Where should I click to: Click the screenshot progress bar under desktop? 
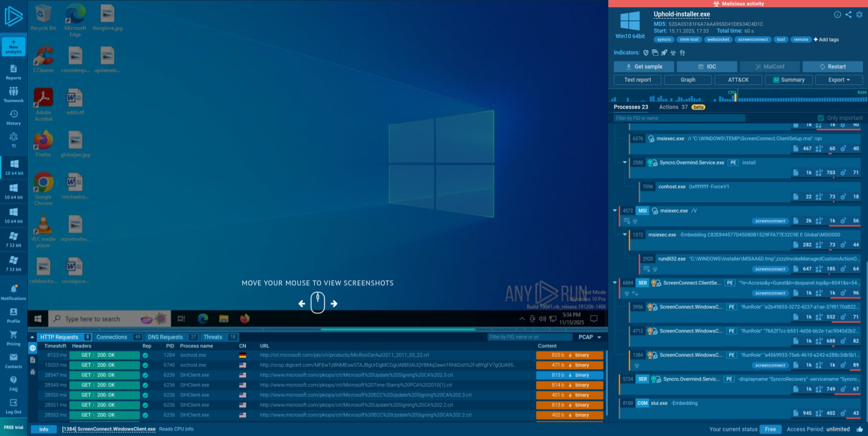click(x=318, y=329)
